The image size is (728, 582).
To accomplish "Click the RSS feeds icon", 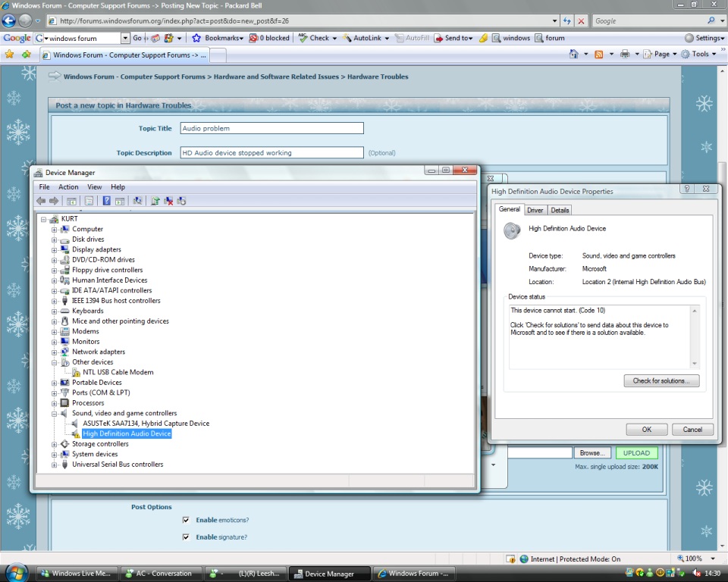I will click(x=599, y=55).
